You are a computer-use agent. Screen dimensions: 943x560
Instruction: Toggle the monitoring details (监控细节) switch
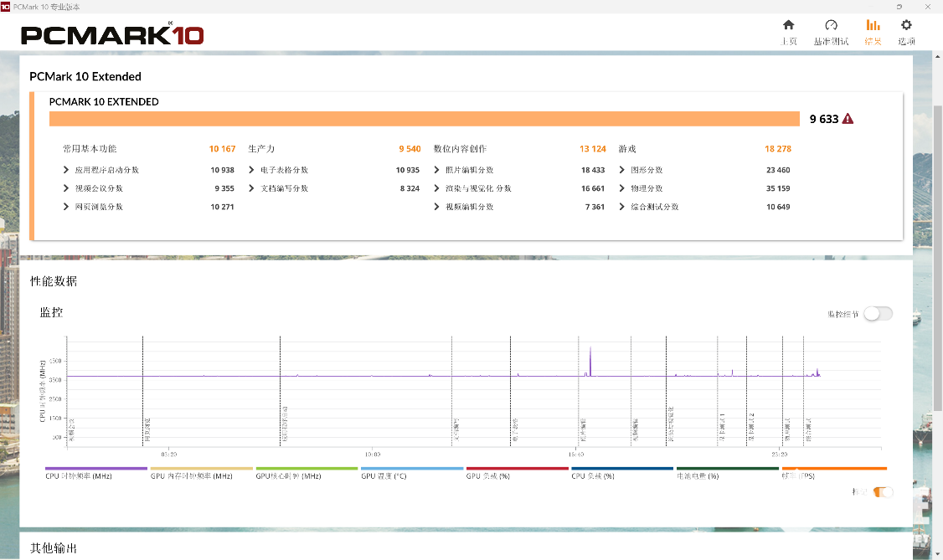[879, 314]
